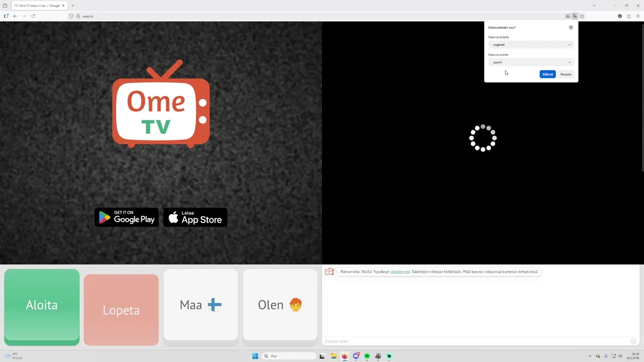Click the translate page icon in address bar
This screenshot has width=644, height=362.
(x=575, y=16)
